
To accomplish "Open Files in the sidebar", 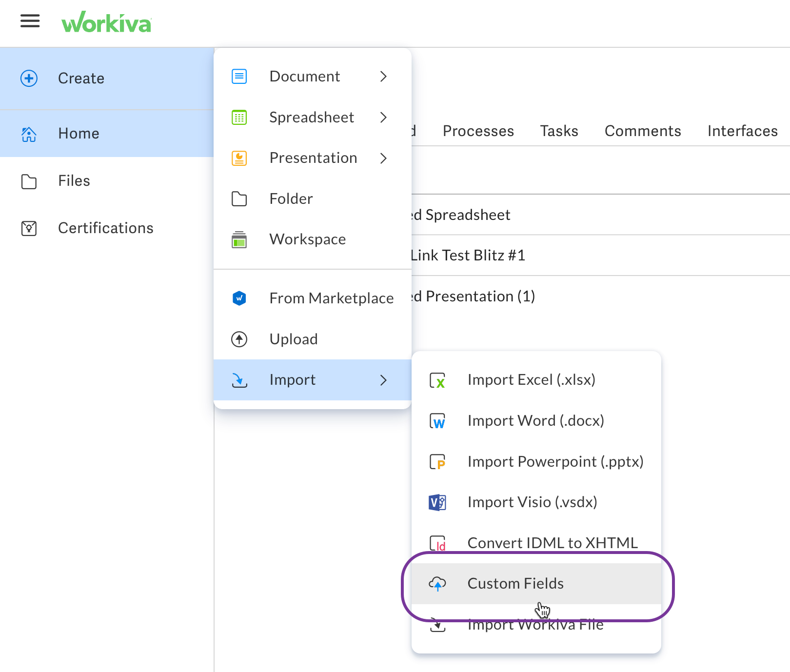I will pos(107,181).
